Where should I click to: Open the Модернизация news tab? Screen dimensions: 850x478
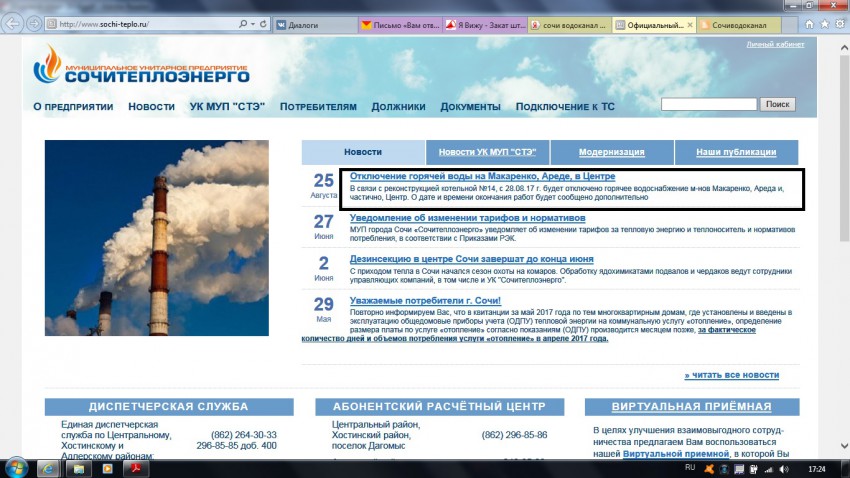pyautogui.click(x=611, y=152)
